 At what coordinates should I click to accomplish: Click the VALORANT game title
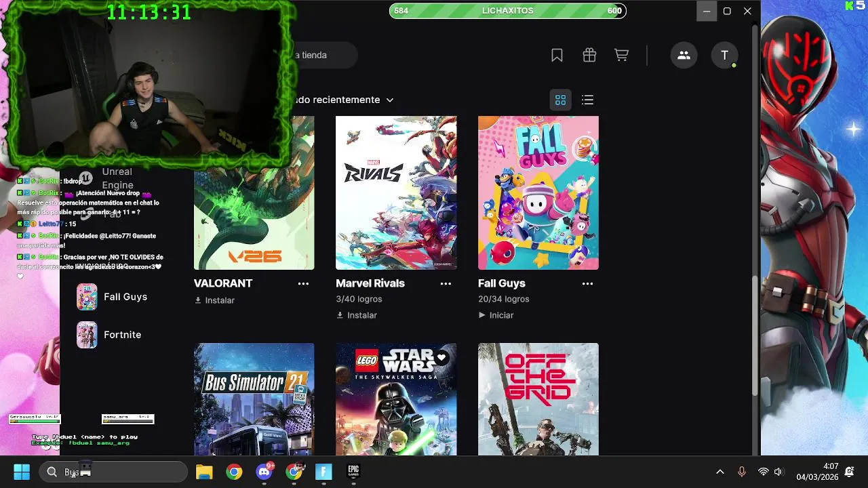(x=223, y=283)
